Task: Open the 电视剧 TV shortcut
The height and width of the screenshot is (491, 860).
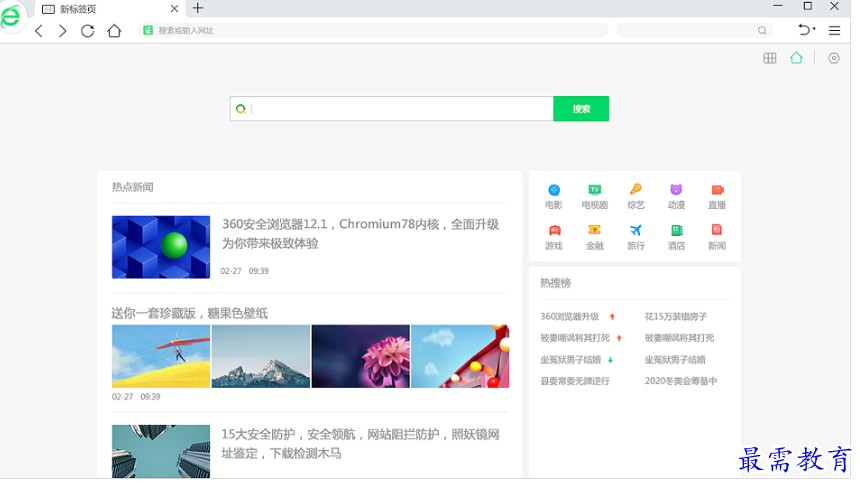Action: point(595,197)
